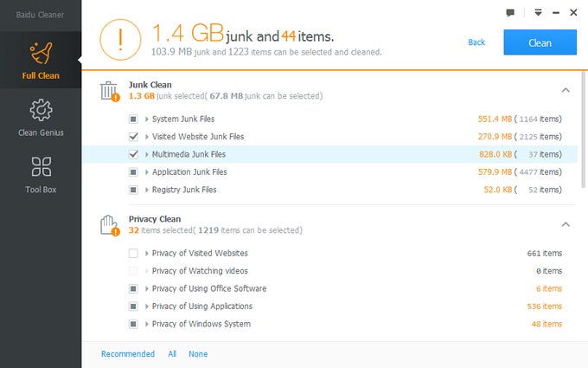Expand Registry Junk Files tree arrow

[x=147, y=190]
